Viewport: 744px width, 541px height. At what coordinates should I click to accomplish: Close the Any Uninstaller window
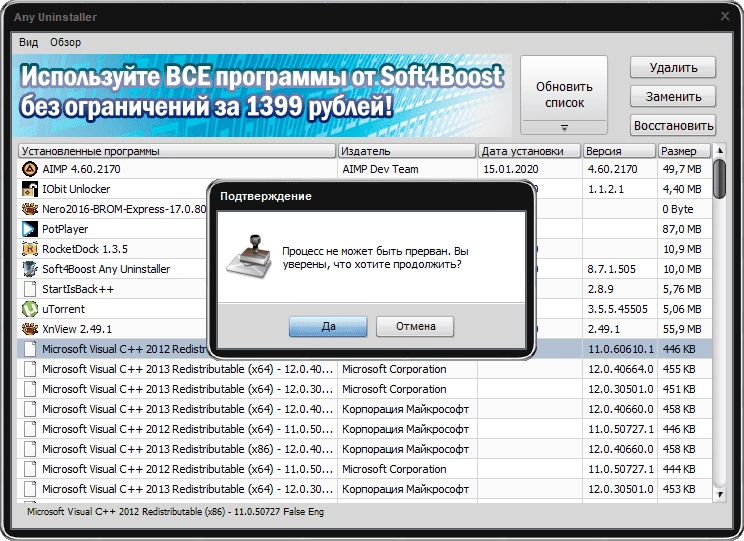[x=725, y=16]
